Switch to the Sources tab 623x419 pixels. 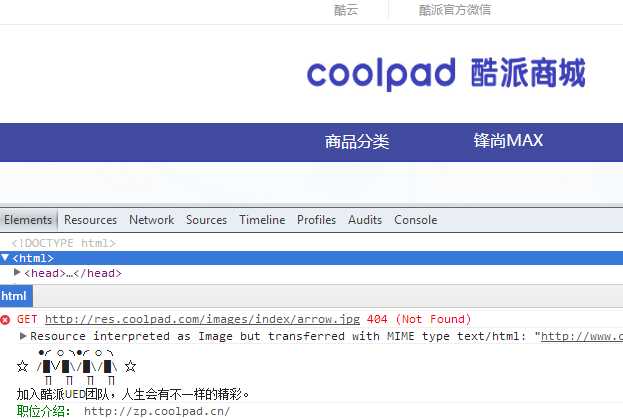tap(206, 220)
